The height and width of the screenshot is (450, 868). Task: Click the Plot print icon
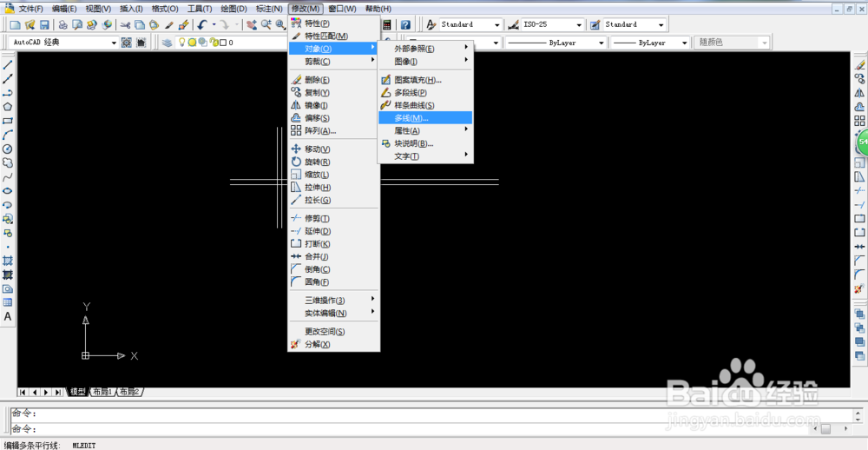(62, 24)
